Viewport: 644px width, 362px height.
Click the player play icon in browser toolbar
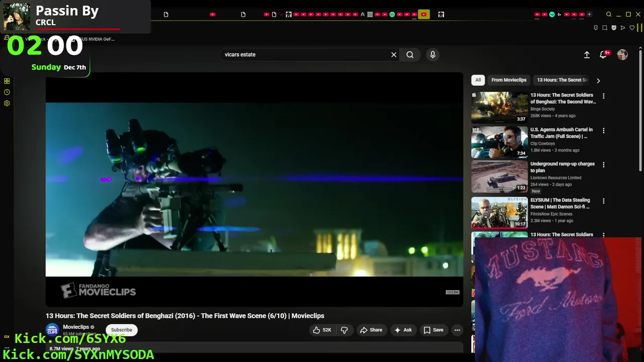623,28
